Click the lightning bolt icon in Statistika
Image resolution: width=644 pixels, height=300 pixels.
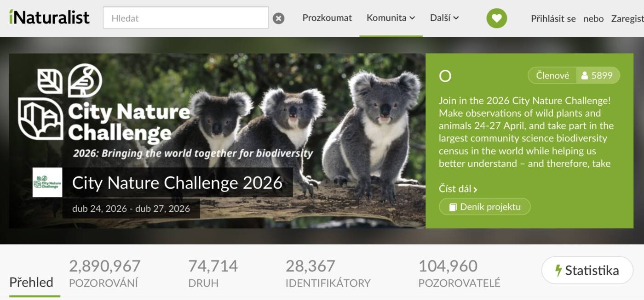558,271
